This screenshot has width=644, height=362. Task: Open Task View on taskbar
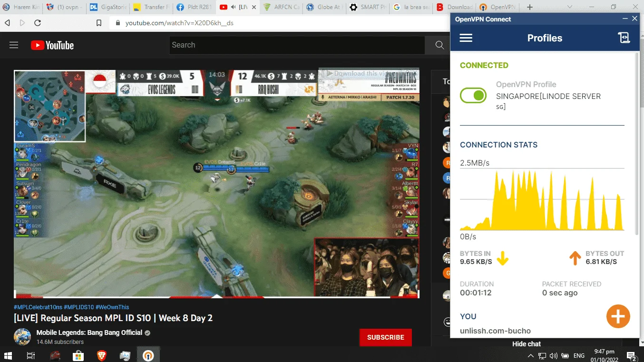31,355
